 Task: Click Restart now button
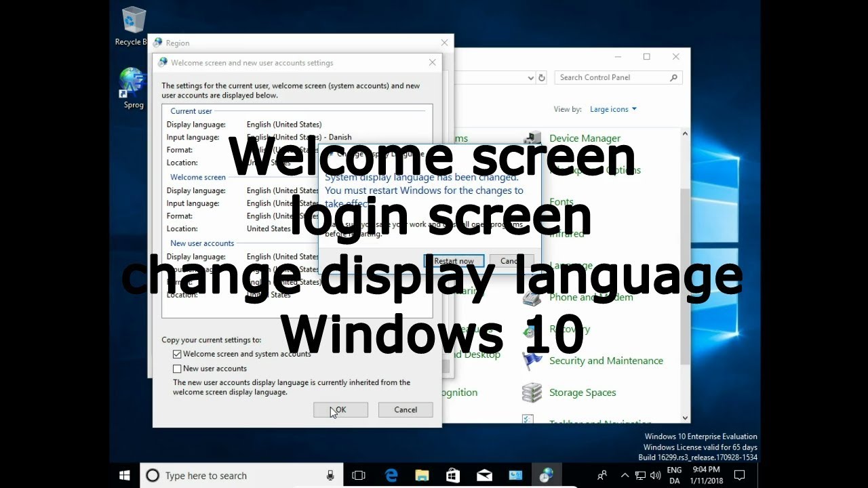pyautogui.click(x=454, y=261)
